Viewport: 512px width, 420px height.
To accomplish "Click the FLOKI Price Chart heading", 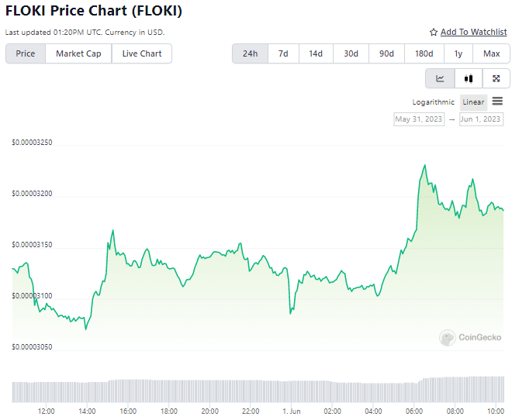I will (x=94, y=11).
